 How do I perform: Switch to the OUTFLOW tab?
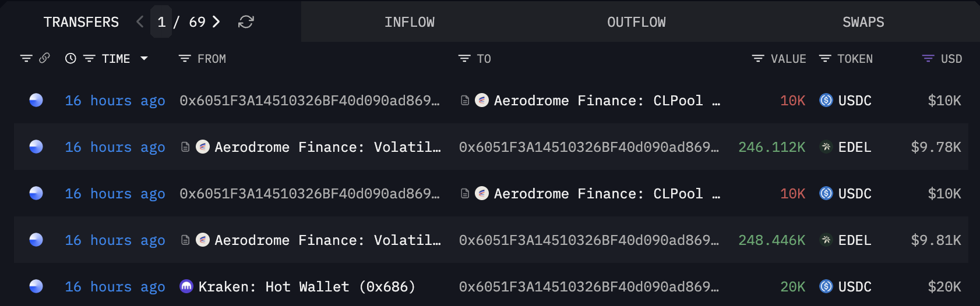pyautogui.click(x=636, y=22)
